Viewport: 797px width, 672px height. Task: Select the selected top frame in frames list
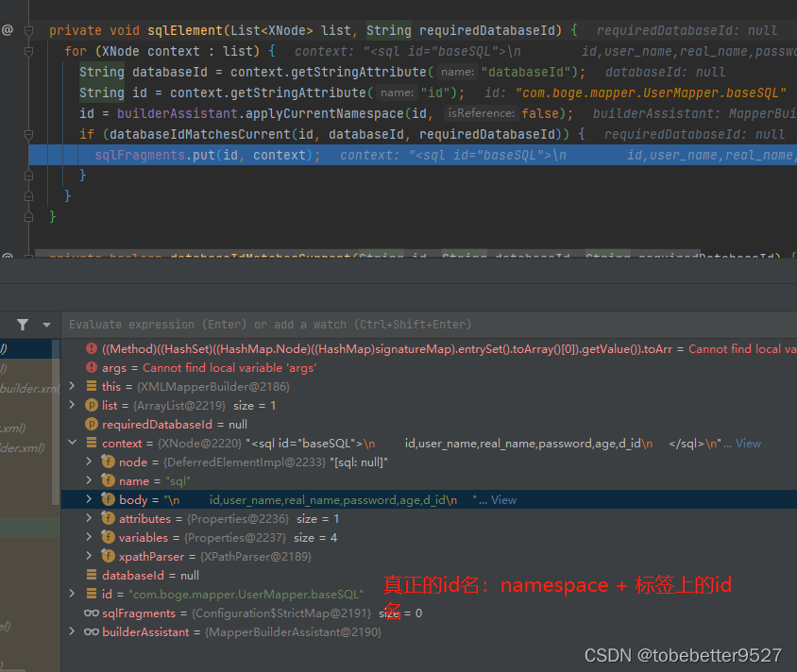click(26, 348)
